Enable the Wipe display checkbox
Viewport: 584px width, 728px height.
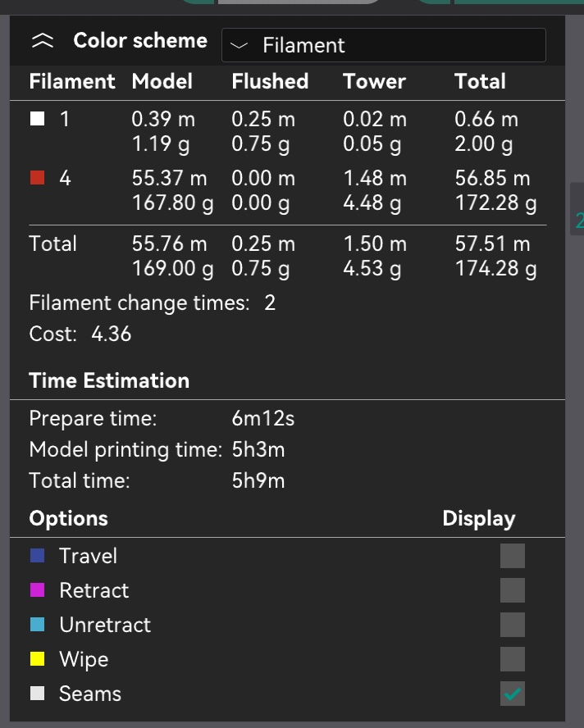[513, 659]
